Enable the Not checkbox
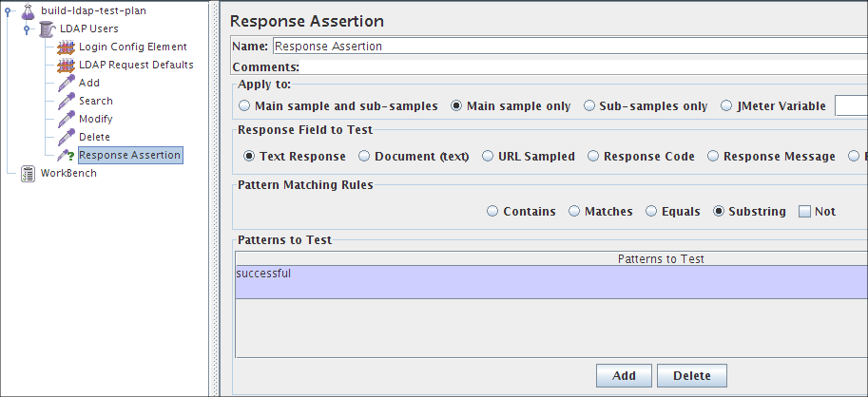 (804, 212)
